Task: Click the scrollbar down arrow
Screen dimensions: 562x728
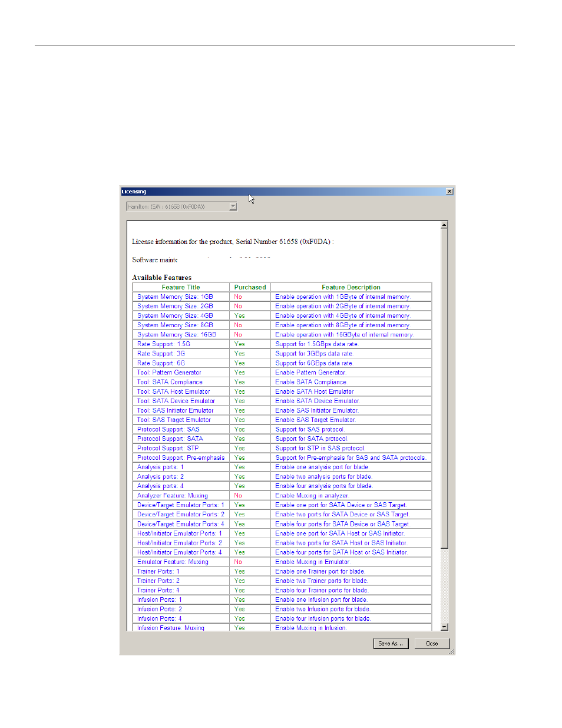Action: point(444,627)
